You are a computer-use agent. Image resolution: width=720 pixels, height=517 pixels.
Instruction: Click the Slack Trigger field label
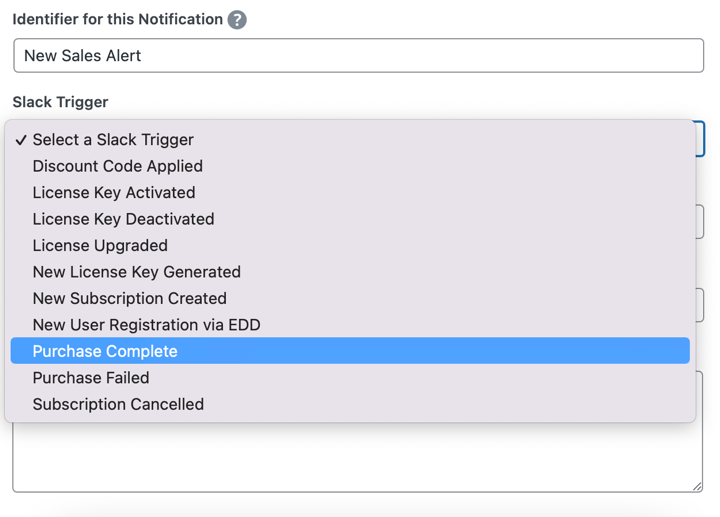60,102
